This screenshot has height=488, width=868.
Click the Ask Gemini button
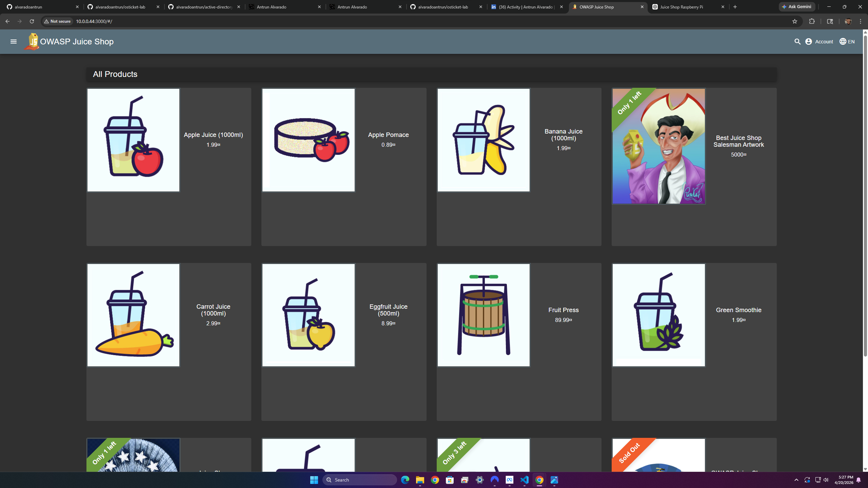(x=797, y=7)
